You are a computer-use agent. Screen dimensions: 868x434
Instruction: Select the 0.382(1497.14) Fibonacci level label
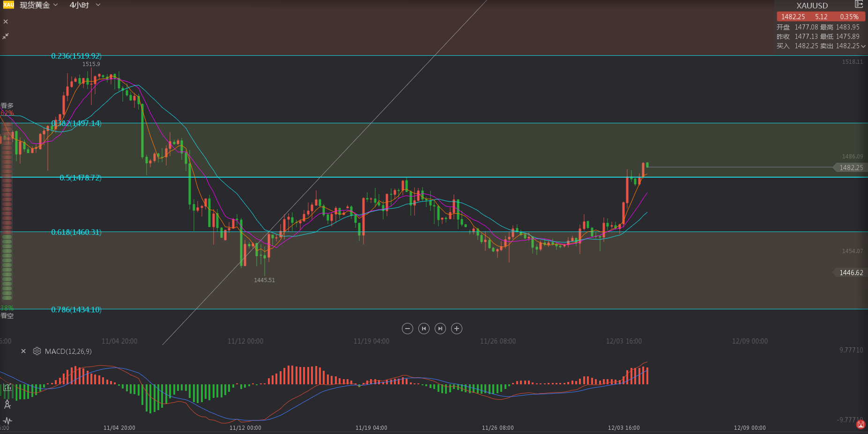pos(76,123)
